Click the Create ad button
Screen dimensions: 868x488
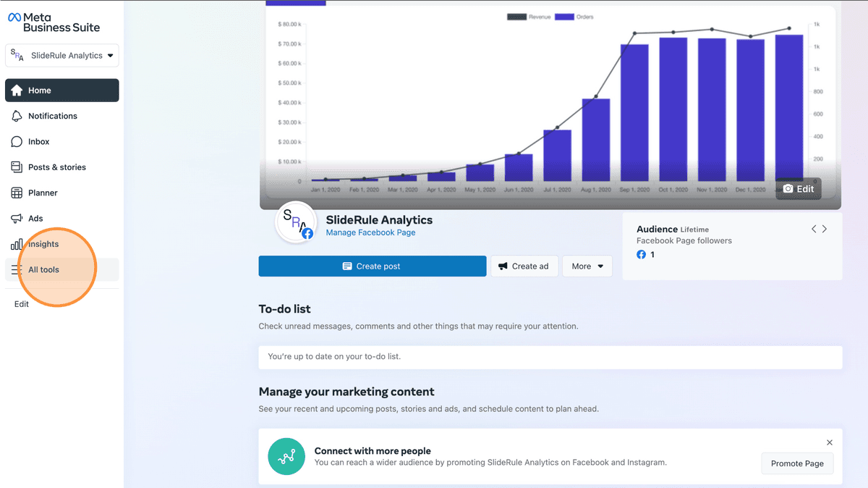[524, 266]
